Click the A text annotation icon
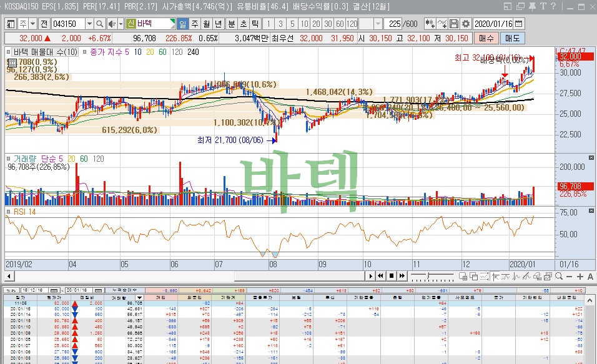Screen dimensions: 597x364 [x=590, y=277]
